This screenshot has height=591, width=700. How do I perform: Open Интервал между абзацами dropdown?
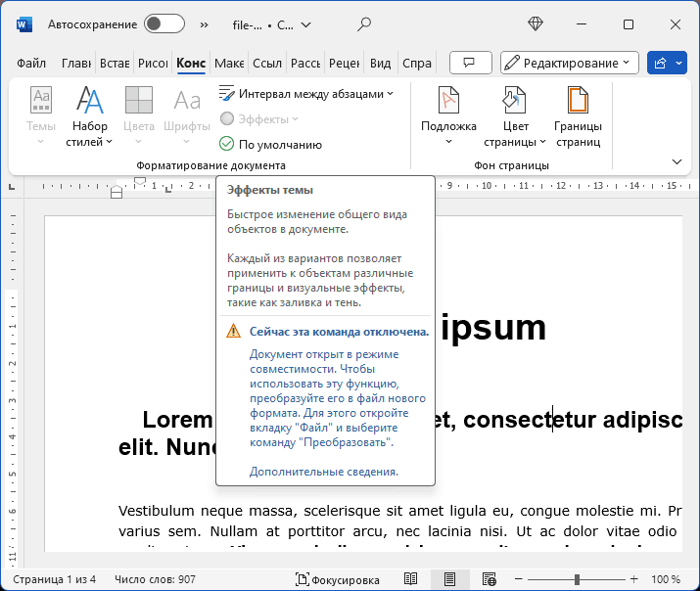coord(306,94)
